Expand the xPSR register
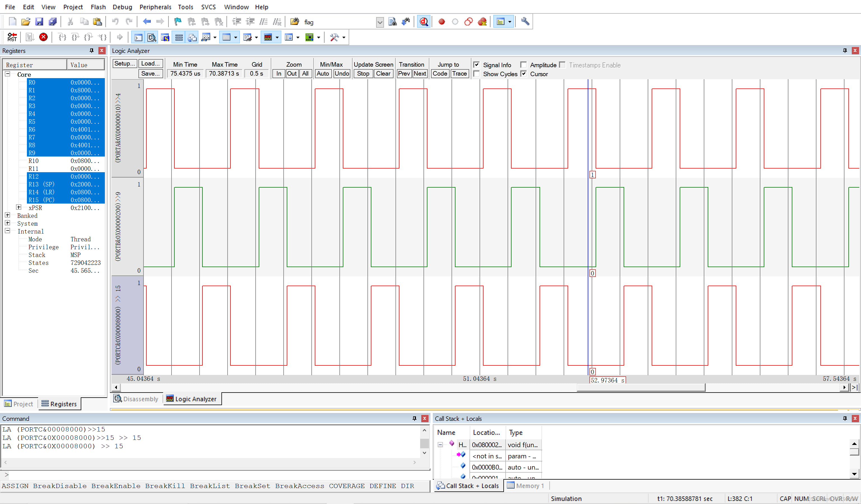Image resolution: width=861 pixels, height=504 pixels. (x=19, y=207)
